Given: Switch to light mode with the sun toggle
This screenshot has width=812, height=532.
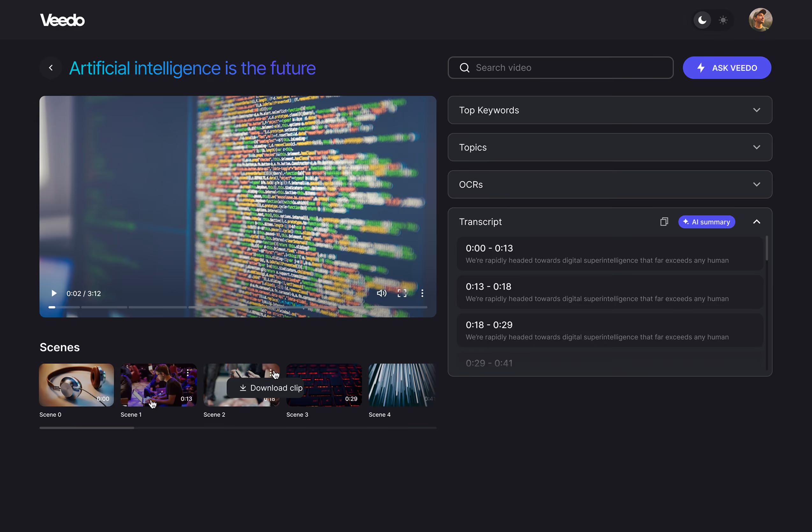Looking at the screenshot, I should 723,20.
